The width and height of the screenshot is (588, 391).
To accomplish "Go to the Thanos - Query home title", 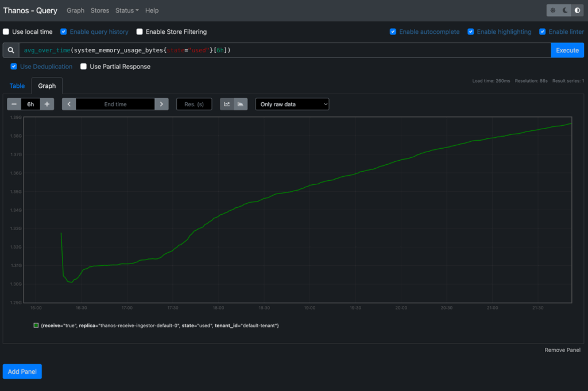I will (30, 10).
